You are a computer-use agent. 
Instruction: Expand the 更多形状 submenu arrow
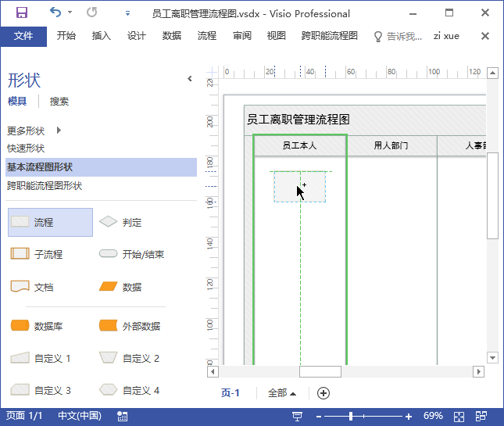pos(59,131)
